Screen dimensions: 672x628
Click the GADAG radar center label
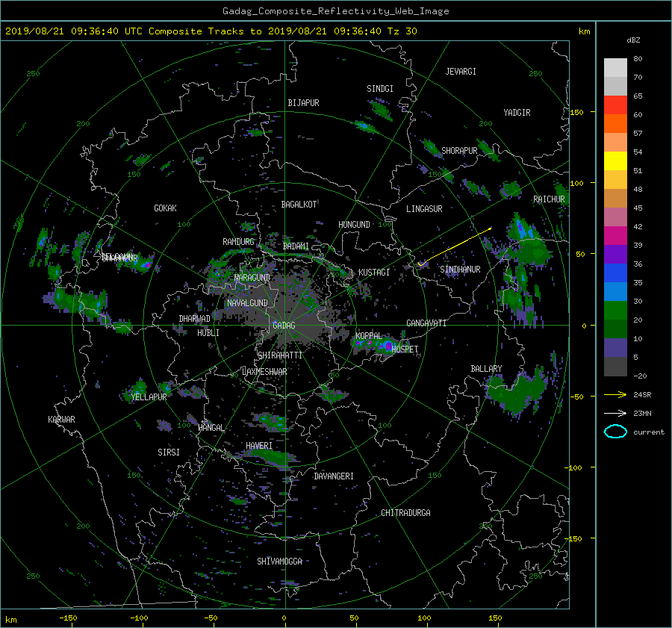point(284,326)
